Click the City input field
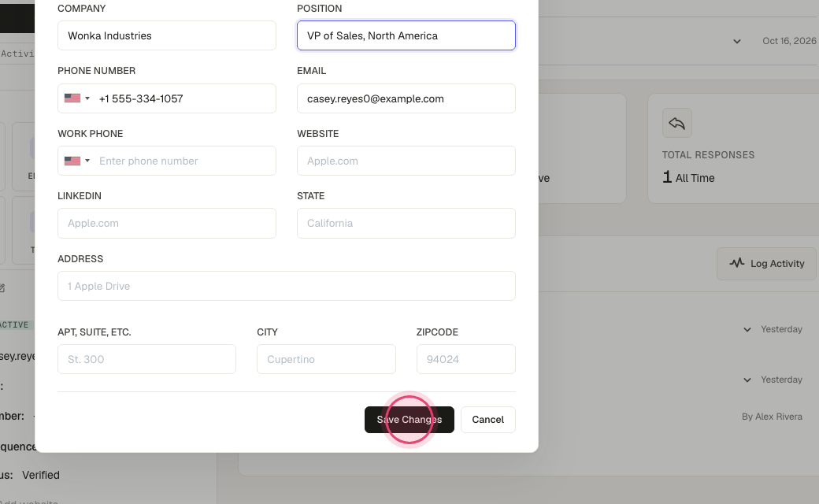 (x=326, y=359)
